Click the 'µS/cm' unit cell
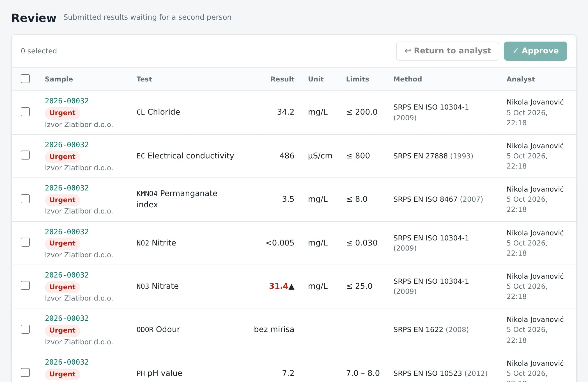 320,156
